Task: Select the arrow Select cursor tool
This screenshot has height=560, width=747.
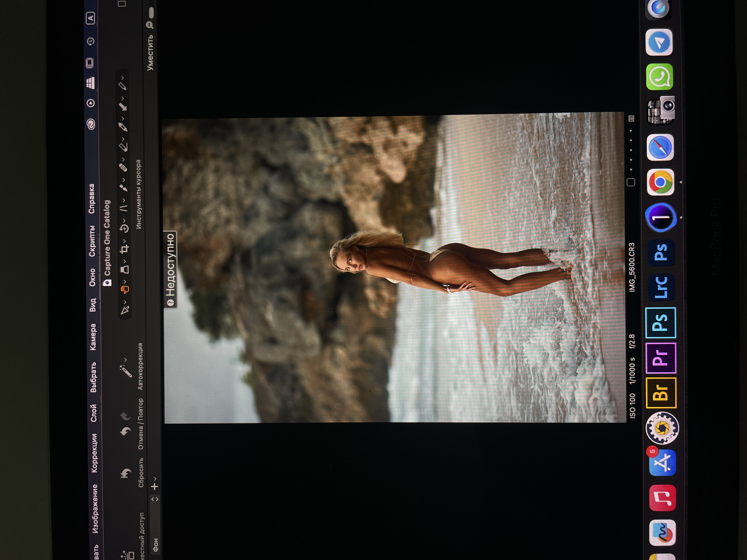Action: pos(125,310)
